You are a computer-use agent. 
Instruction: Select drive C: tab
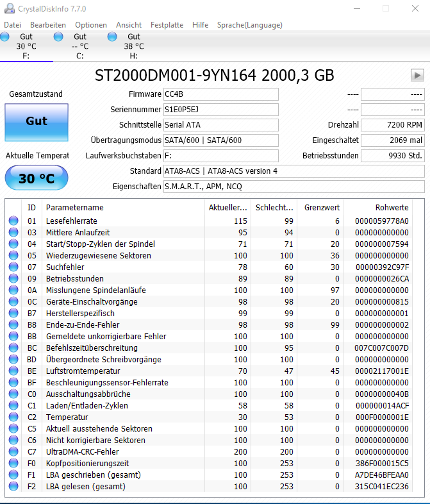[x=80, y=46]
